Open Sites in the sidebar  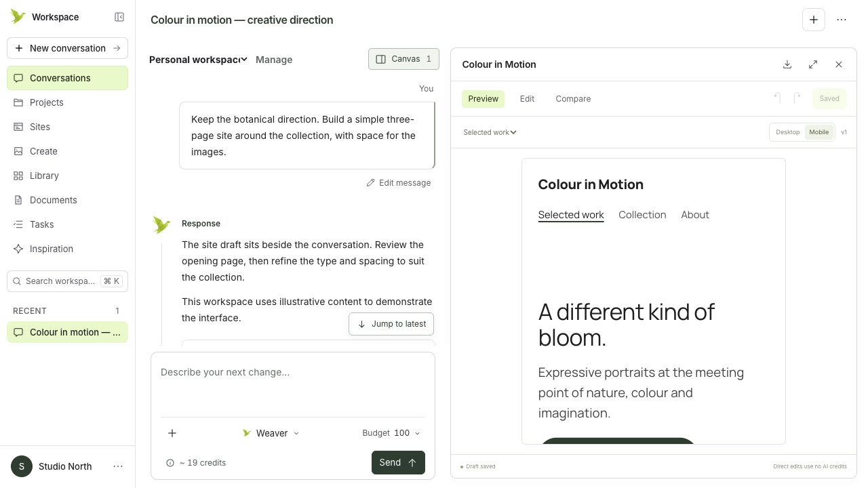click(67, 127)
